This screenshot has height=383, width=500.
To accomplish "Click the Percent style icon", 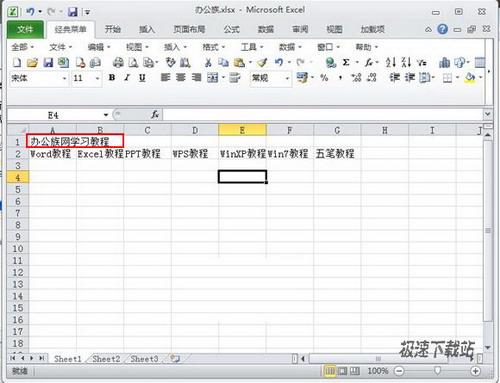I will pos(324,78).
